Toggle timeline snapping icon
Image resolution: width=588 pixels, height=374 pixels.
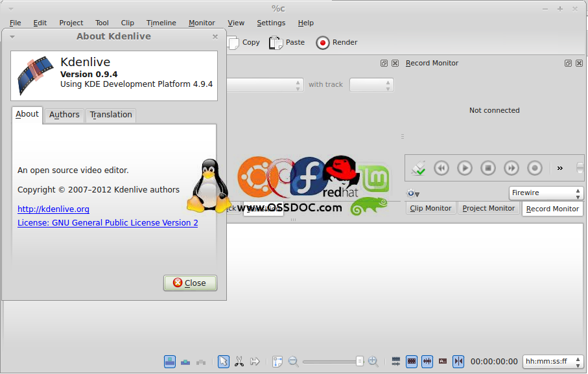[x=458, y=362]
